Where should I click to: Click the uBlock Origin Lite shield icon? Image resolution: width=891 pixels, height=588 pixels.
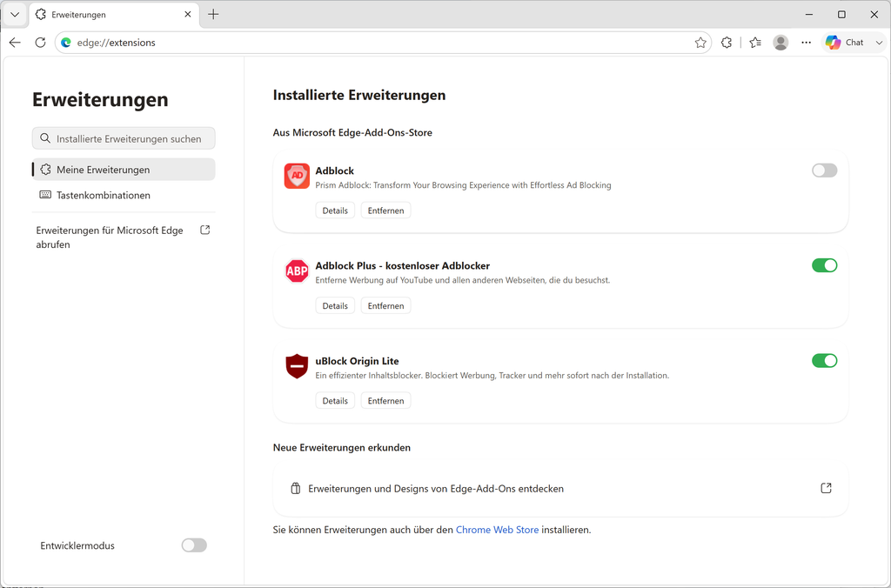point(297,366)
